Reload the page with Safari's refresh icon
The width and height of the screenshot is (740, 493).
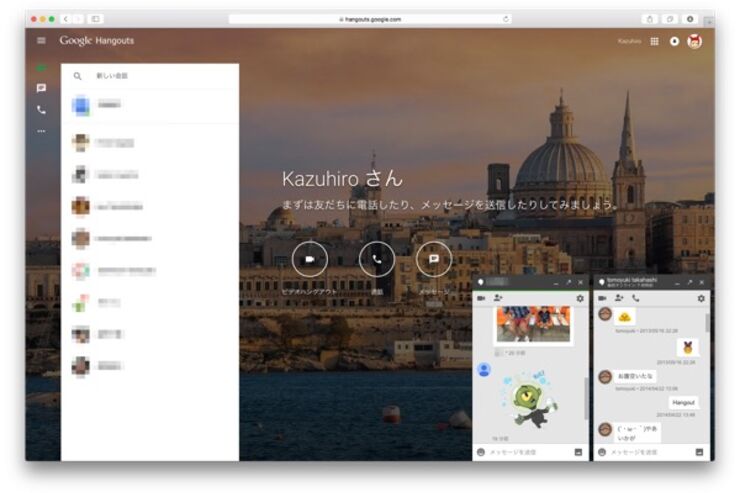(506, 19)
